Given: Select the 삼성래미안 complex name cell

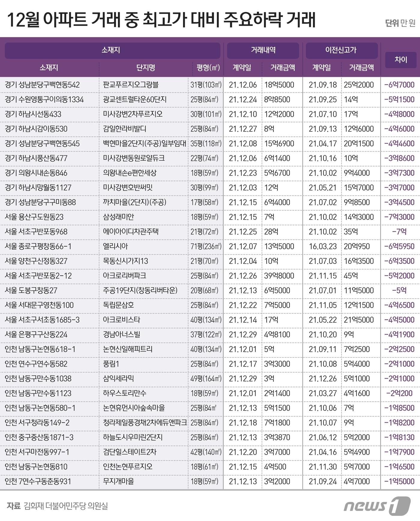Looking at the screenshot, I should [x=118, y=217].
